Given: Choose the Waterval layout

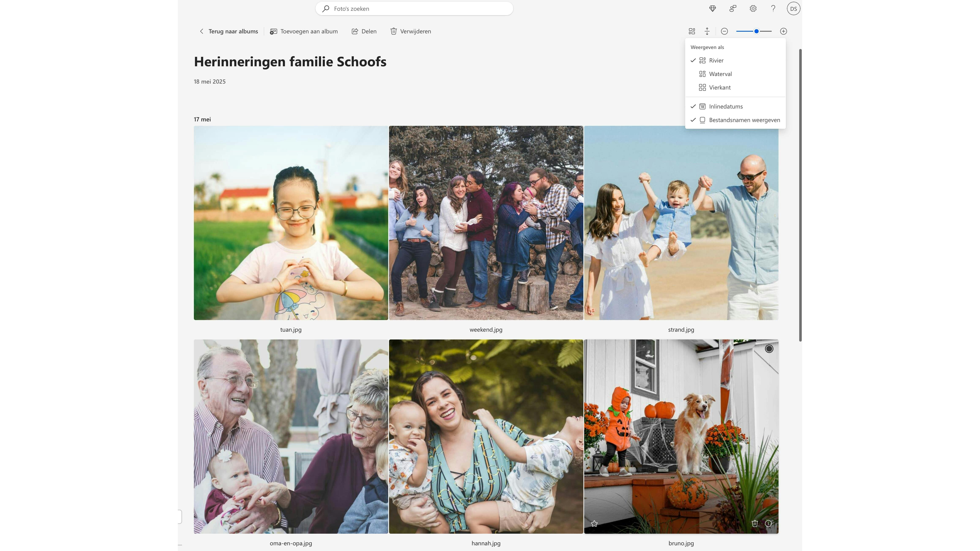Looking at the screenshot, I should point(720,74).
